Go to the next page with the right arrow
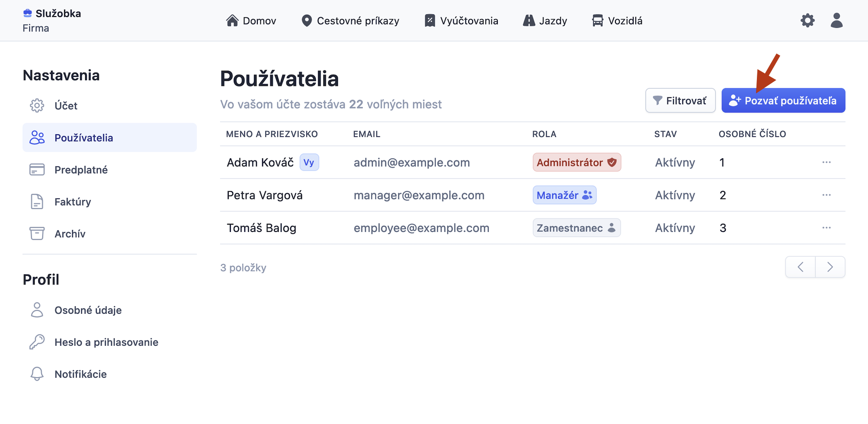868x424 pixels. [x=830, y=267]
